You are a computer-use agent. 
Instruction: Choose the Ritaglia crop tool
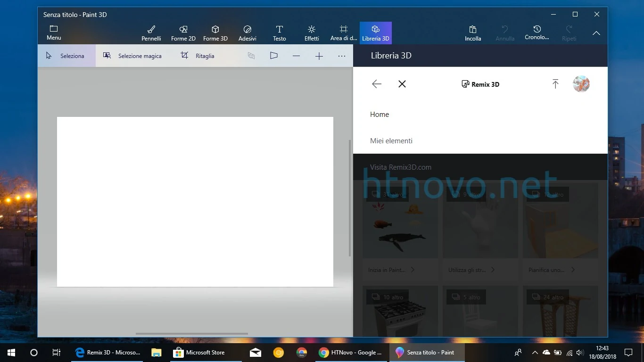click(198, 56)
